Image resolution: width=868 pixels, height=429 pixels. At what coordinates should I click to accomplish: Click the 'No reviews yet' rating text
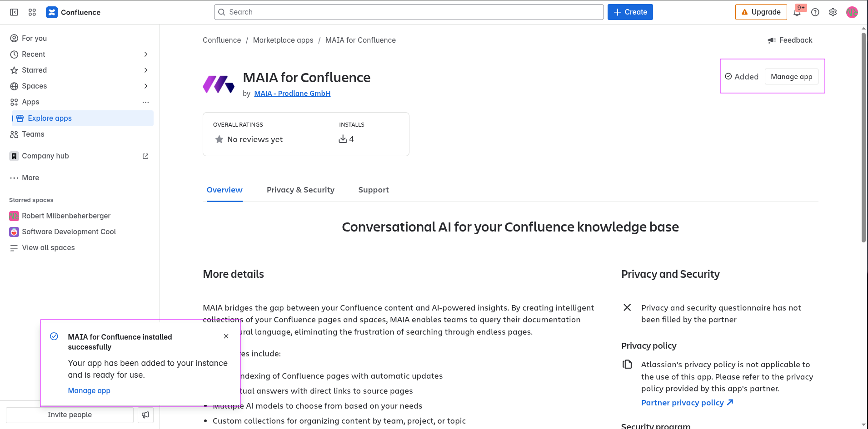click(255, 139)
